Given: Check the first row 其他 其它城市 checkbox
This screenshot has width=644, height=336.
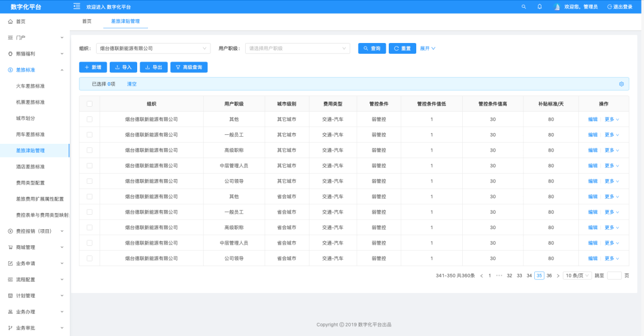Looking at the screenshot, I should pyautogui.click(x=89, y=119).
